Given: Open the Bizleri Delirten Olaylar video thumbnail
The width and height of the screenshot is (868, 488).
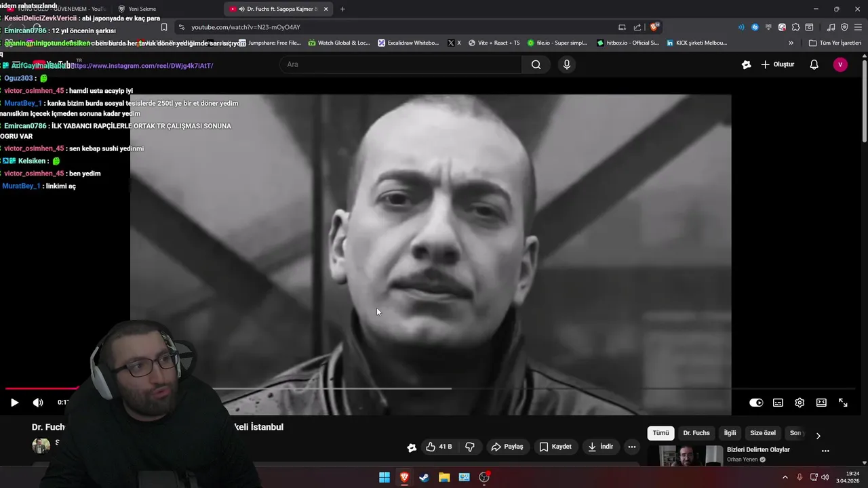Looking at the screenshot, I should pyautogui.click(x=691, y=455).
